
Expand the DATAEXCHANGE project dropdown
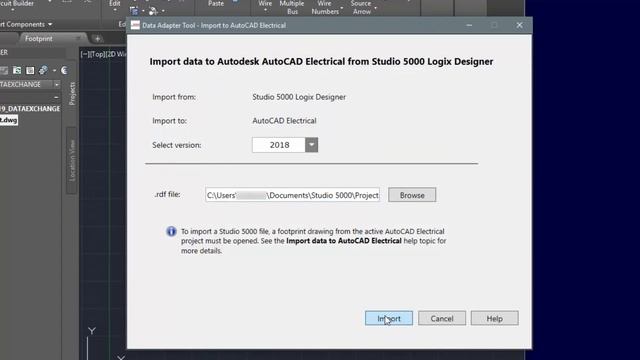[57, 84]
